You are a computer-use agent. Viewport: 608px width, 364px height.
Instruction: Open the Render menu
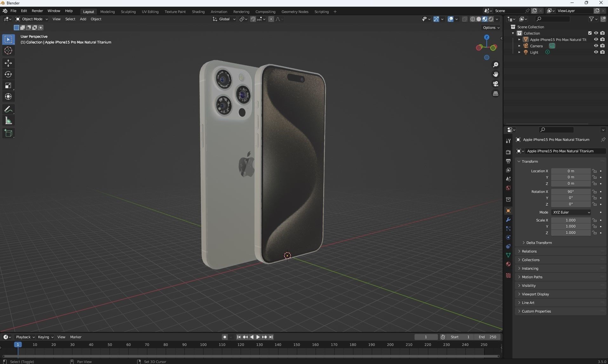tap(37, 11)
